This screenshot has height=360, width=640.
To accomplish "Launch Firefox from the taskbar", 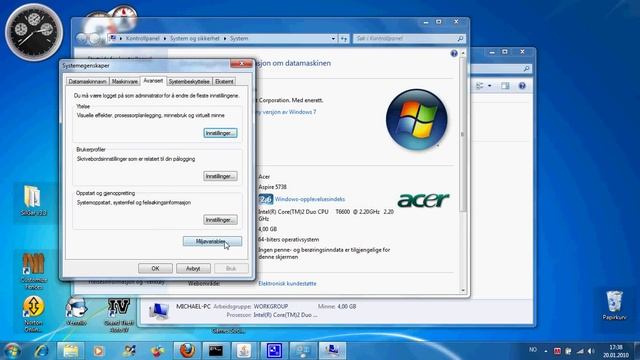I will click(x=187, y=351).
